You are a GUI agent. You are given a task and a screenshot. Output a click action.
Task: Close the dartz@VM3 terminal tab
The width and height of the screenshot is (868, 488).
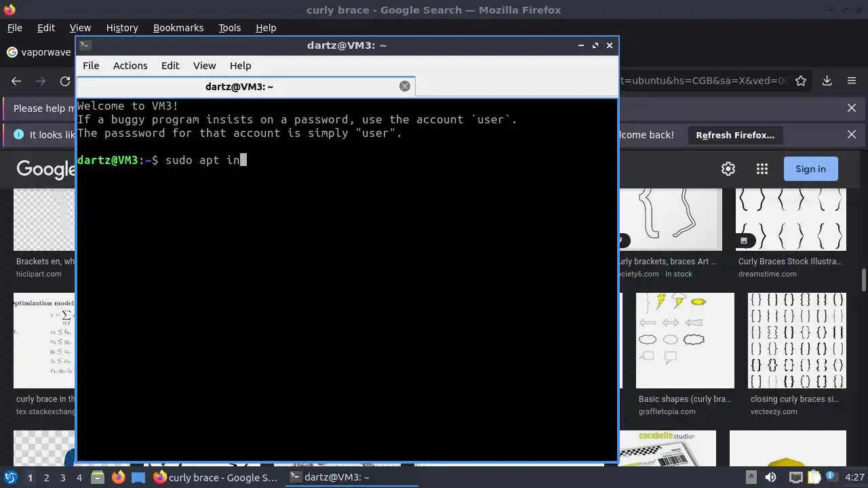pos(405,86)
